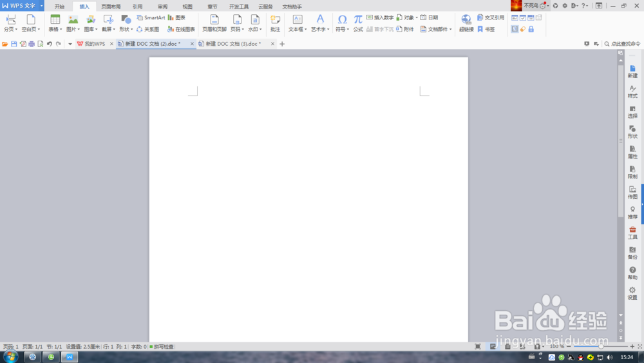Switch to the 引用 ribbon tab
This screenshot has width=644, height=363.
(x=138, y=6)
